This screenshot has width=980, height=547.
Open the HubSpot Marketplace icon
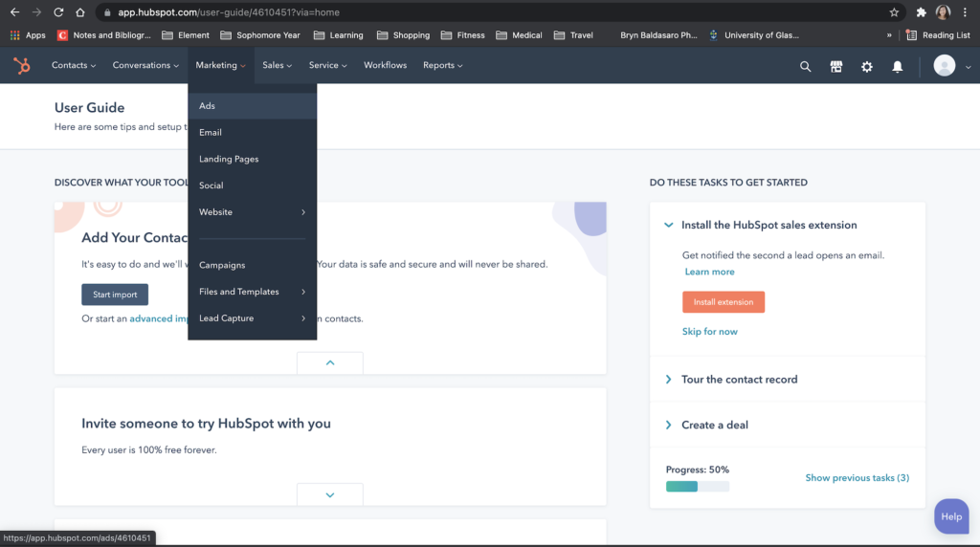pos(835,66)
